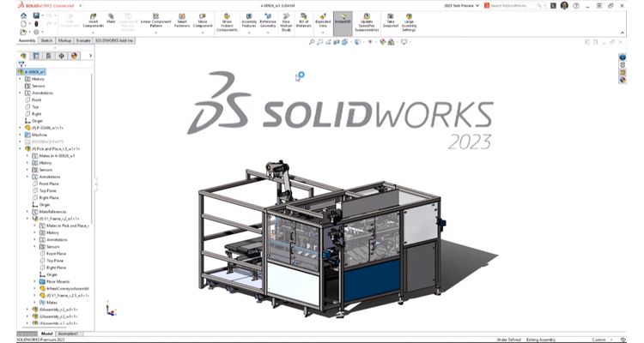Click the tree filter funnel icon
The image size is (644, 343).
pyautogui.click(x=21, y=64)
